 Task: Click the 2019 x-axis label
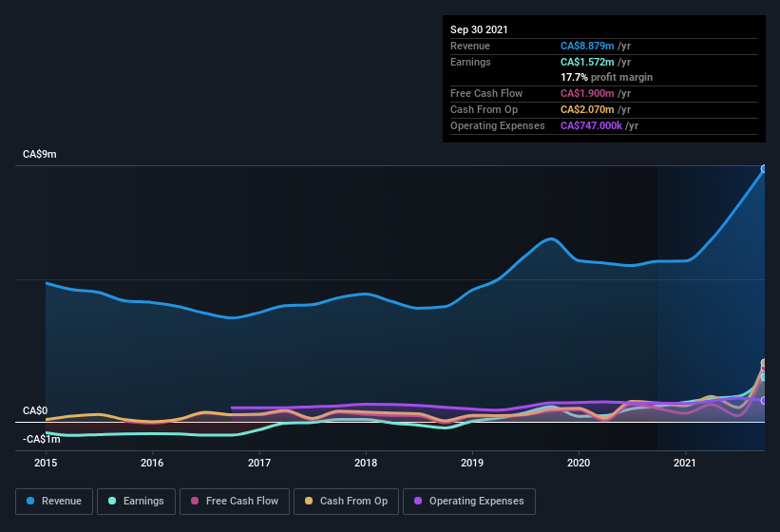click(x=472, y=463)
